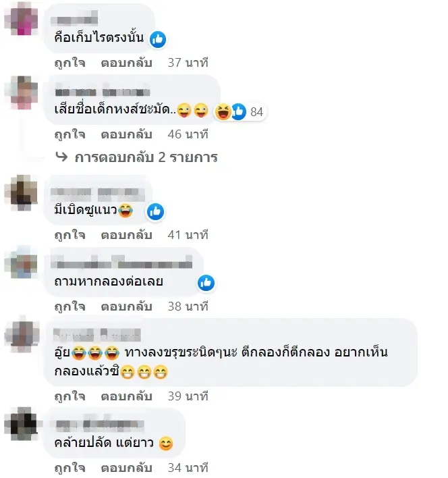Like the comment posted 37 นาที ago
The image size is (448, 478).
coord(69,63)
